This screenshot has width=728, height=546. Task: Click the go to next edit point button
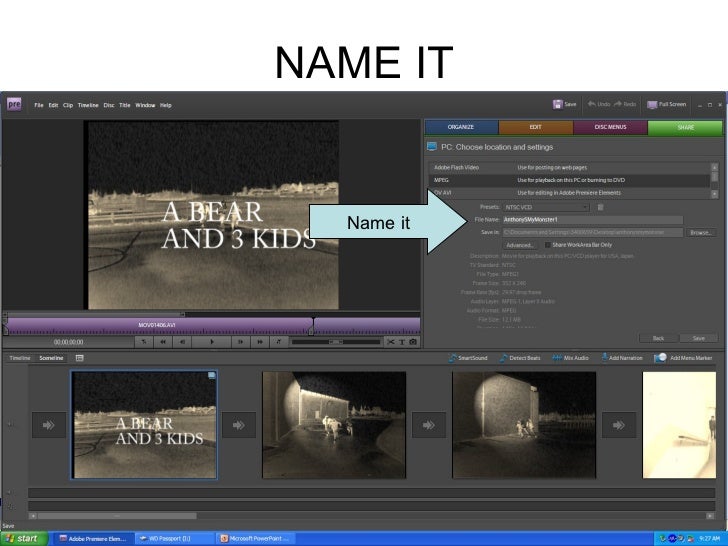[x=279, y=342]
